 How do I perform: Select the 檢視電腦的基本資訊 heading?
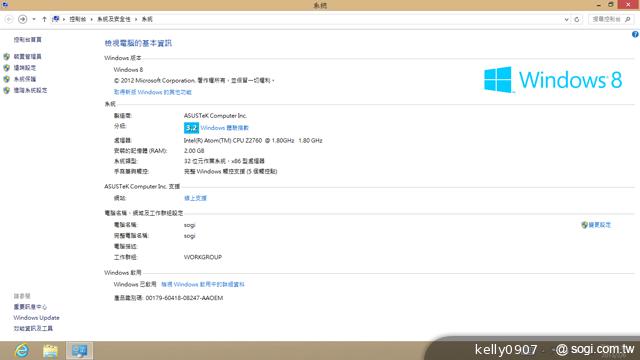click(138, 43)
